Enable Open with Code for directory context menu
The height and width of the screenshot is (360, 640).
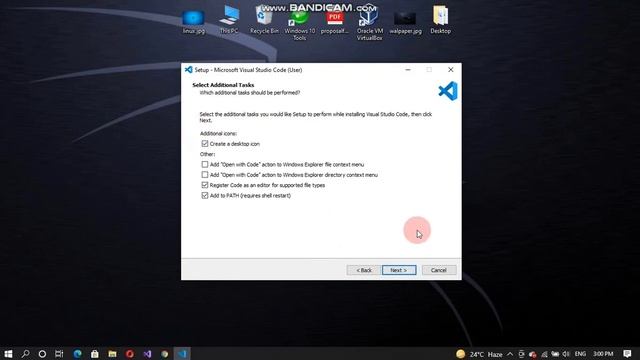tap(205, 175)
